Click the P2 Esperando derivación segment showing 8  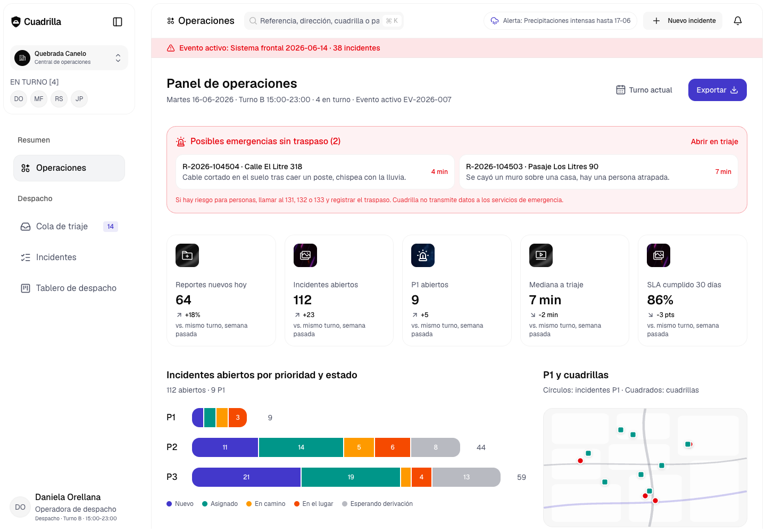436,447
